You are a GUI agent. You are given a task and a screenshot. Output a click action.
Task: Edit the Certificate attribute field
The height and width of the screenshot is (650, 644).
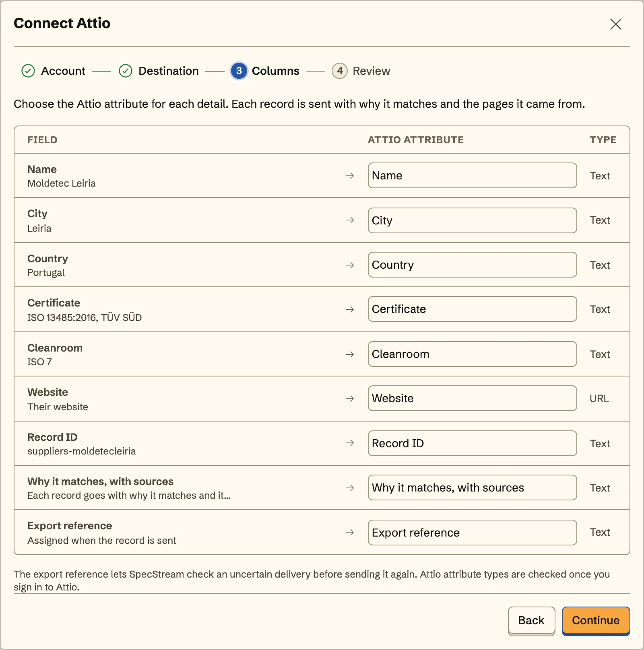coord(472,309)
